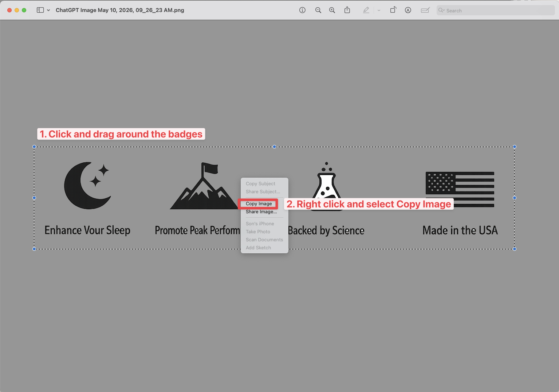Click the bottom-left selection handle
559x392 pixels.
point(34,249)
